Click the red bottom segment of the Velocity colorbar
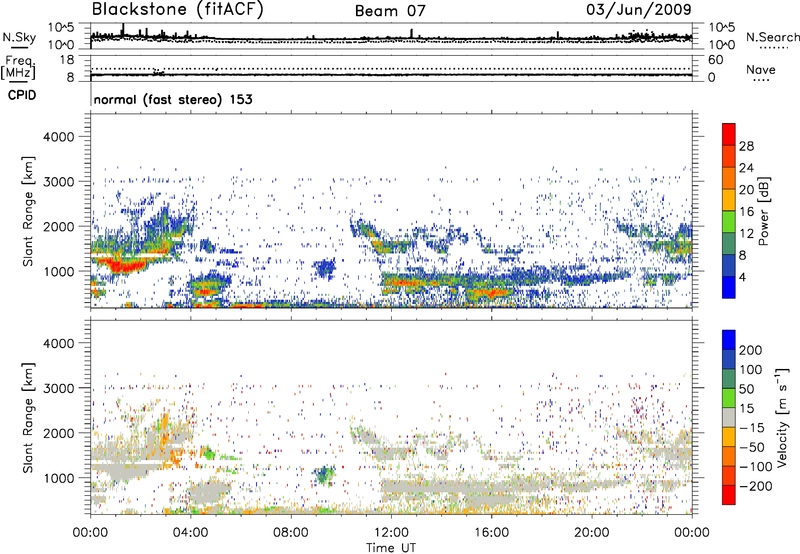 729,495
